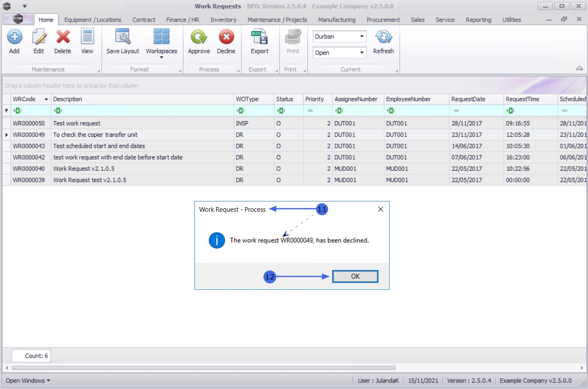
Task: Click the Export to Excel icon
Action: coord(260,38)
